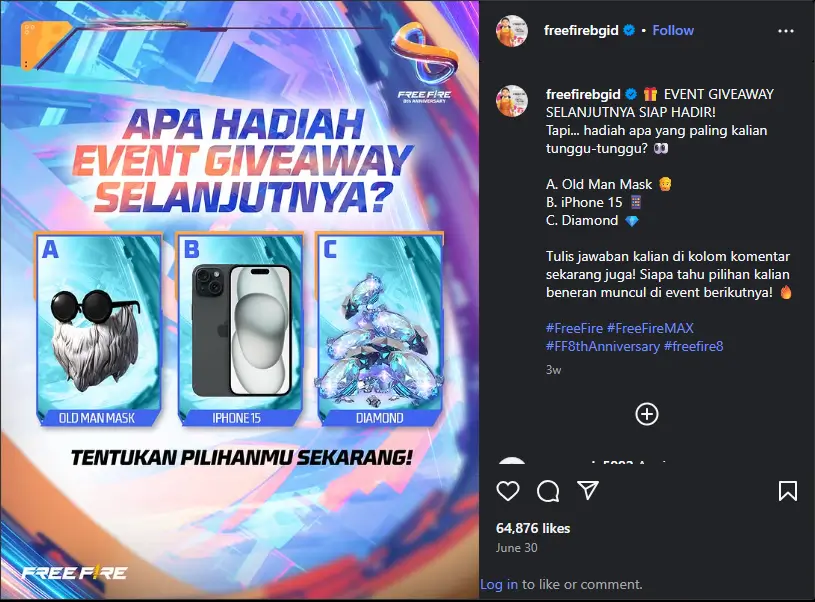This screenshot has height=602, width=815.
Task: Follow the freefirebgid account
Action: tap(673, 30)
